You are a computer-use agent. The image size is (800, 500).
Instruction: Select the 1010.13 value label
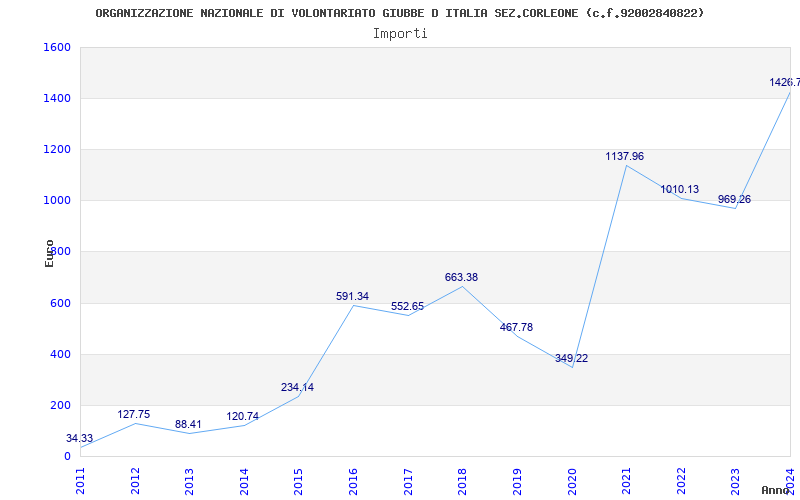coord(679,190)
